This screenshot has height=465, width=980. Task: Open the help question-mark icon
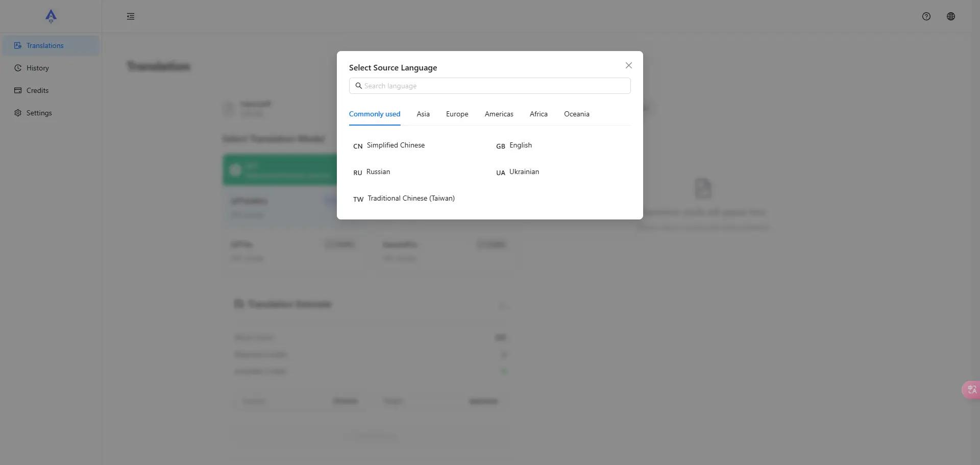coord(926,16)
